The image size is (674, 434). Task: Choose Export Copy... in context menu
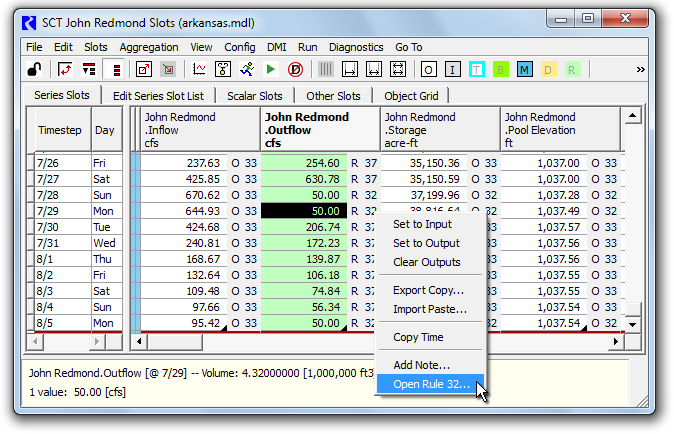pyautogui.click(x=431, y=290)
